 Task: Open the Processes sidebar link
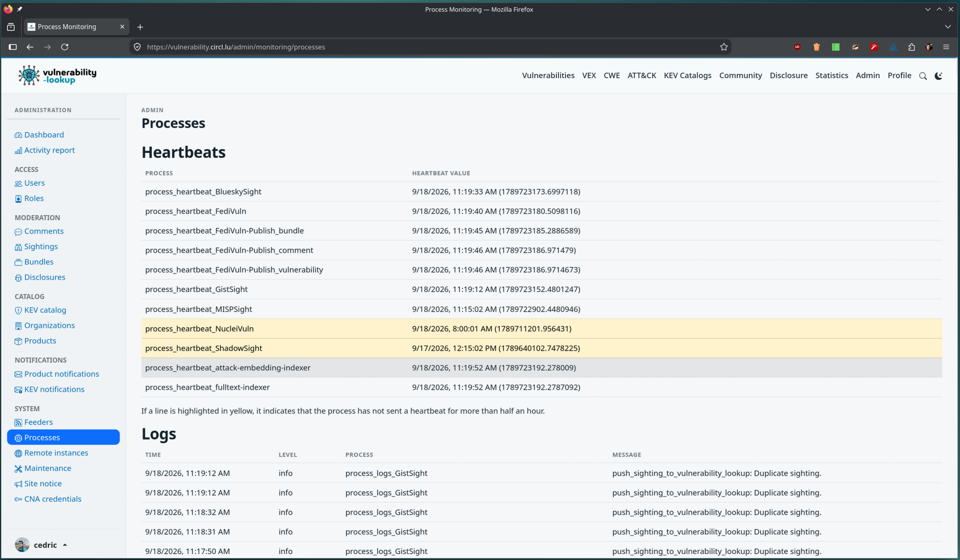click(x=63, y=437)
